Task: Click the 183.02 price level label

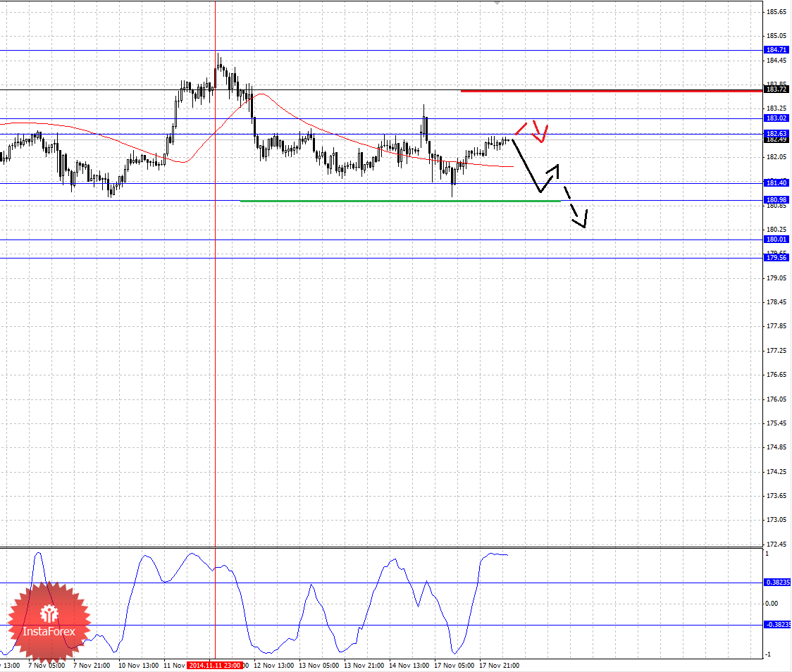Action: [776, 118]
